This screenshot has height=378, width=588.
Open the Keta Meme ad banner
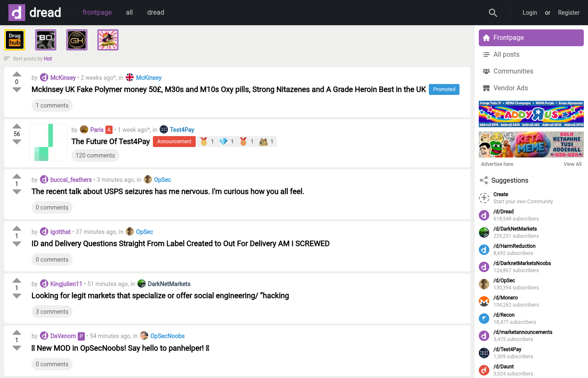tap(531, 144)
